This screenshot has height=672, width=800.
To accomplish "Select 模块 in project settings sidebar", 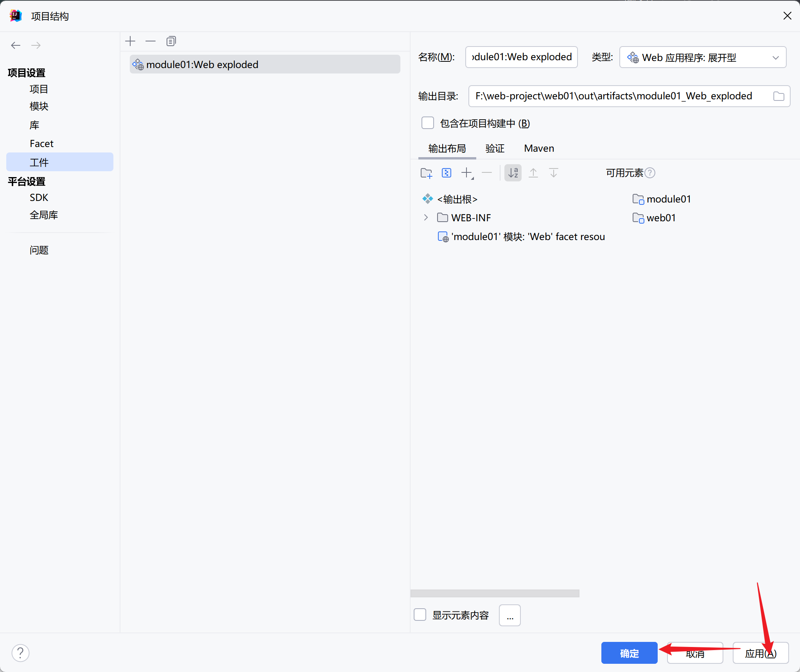I will pyautogui.click(x=39, y=106).
